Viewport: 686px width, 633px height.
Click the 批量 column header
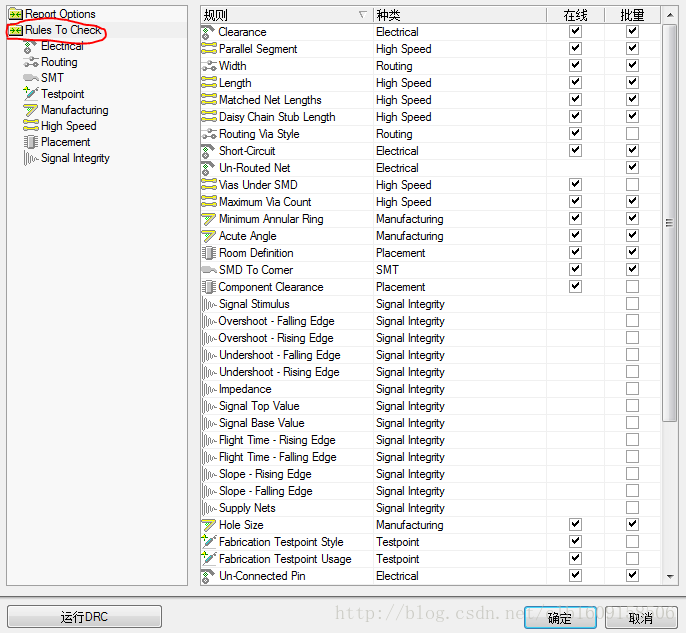point(632,15)
